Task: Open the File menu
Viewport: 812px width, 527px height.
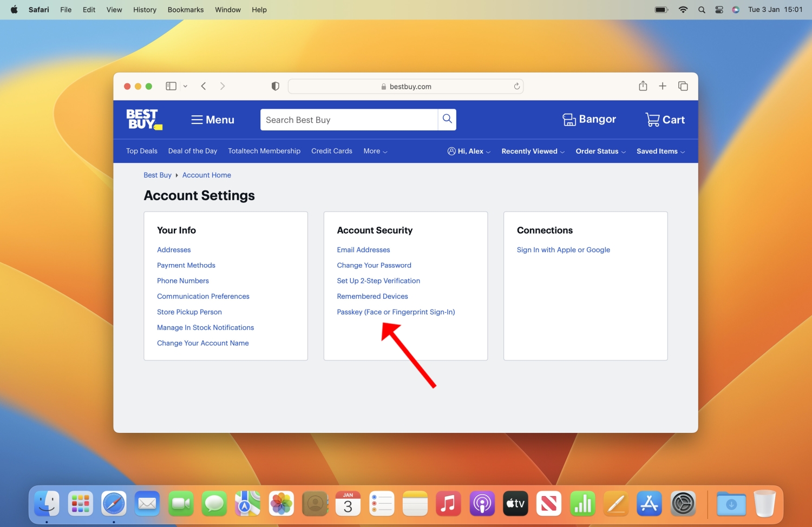Action: [x=66, y=10]
